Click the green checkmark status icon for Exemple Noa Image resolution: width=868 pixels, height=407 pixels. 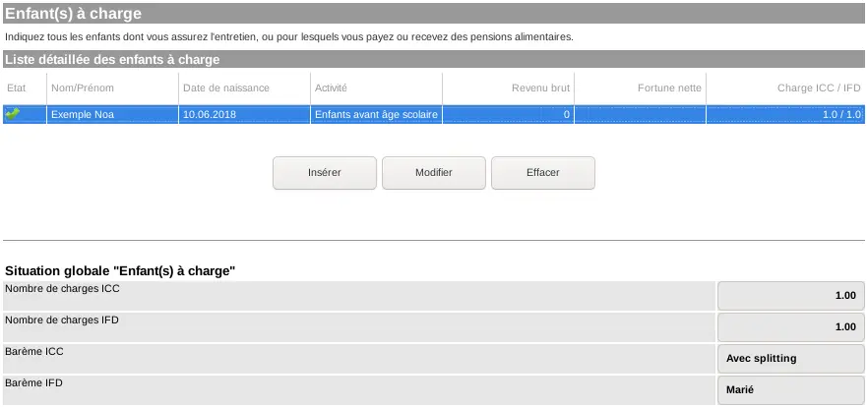12,114
